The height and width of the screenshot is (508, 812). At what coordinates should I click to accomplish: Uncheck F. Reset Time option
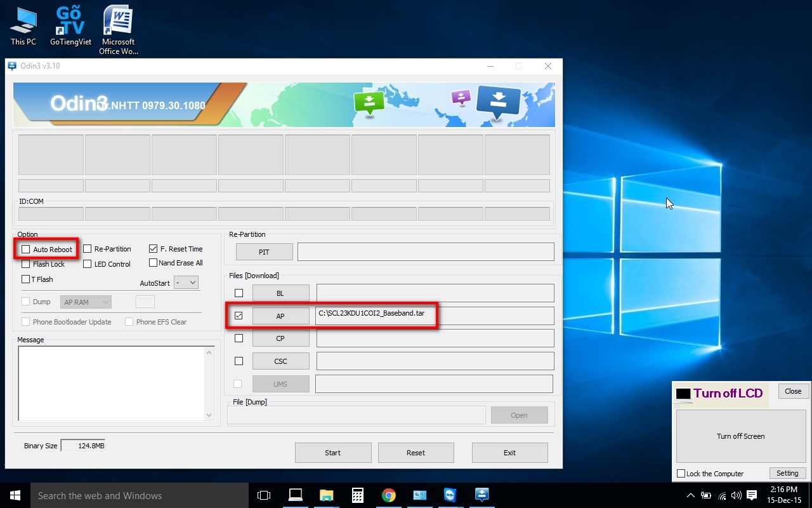(x=154, y=249)
